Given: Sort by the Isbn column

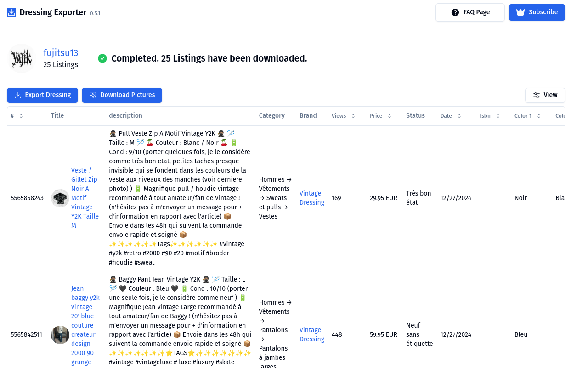Looking at the screenshot, I should click(x=498, y=116).
